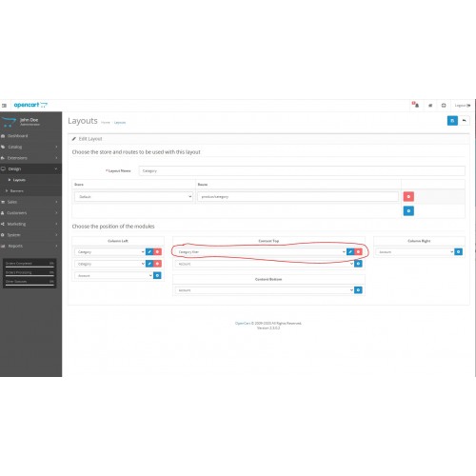Click the Cancel back-arrow icon
The height and width of the screenshot is (476, 476).
465,121
